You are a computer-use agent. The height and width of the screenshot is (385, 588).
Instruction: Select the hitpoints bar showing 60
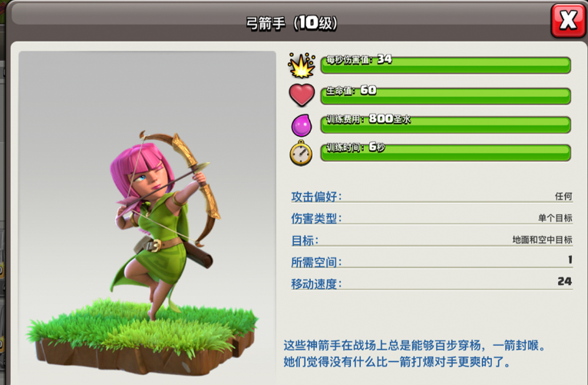tap(445, 96)
